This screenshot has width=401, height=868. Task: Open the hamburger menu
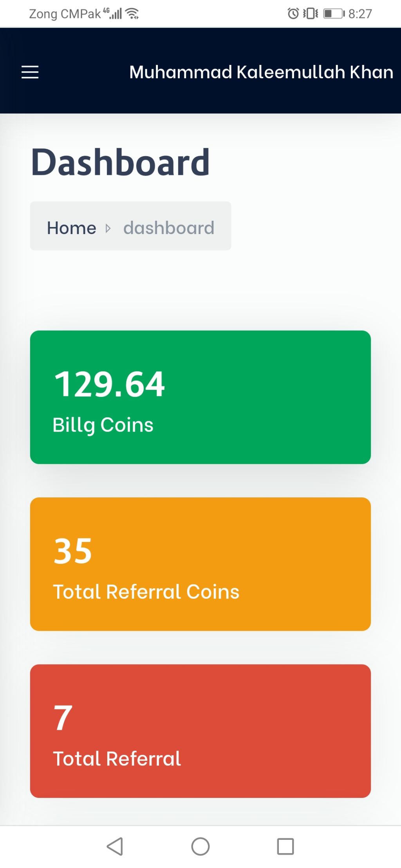pos(30,72)
